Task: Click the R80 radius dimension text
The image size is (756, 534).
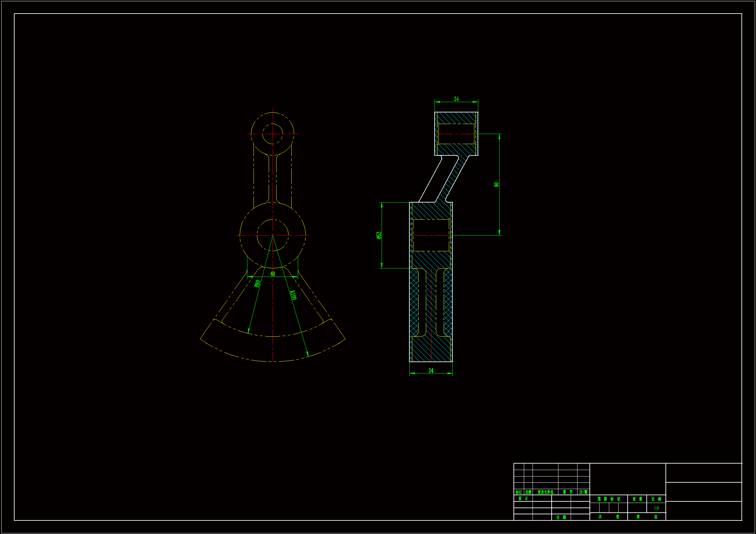Action: tap(258, 283)
